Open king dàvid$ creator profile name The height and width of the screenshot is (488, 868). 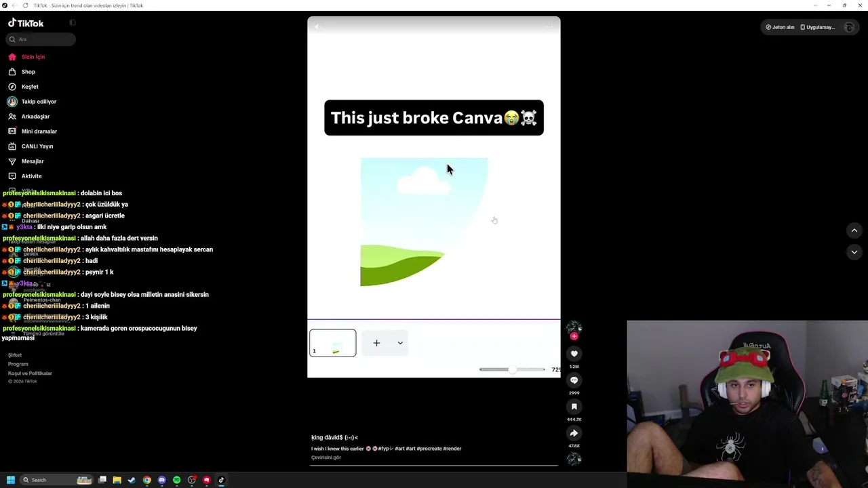coord(334,438)
